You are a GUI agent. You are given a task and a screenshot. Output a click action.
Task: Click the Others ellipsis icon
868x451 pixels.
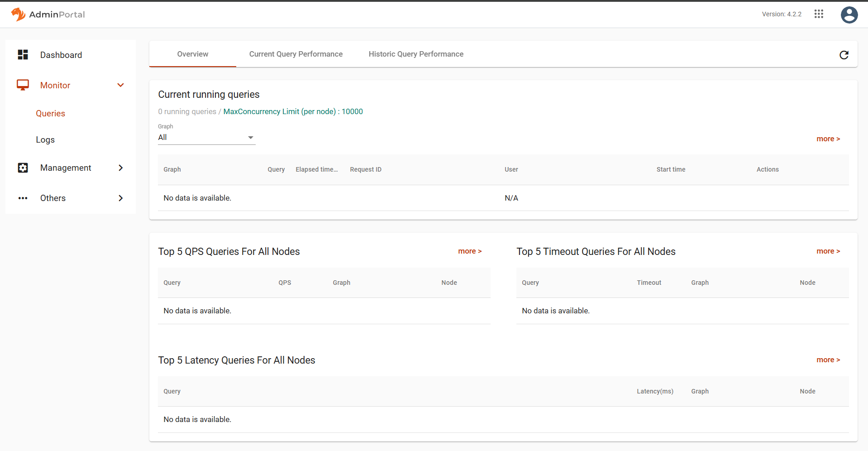(x=23, y=198)
